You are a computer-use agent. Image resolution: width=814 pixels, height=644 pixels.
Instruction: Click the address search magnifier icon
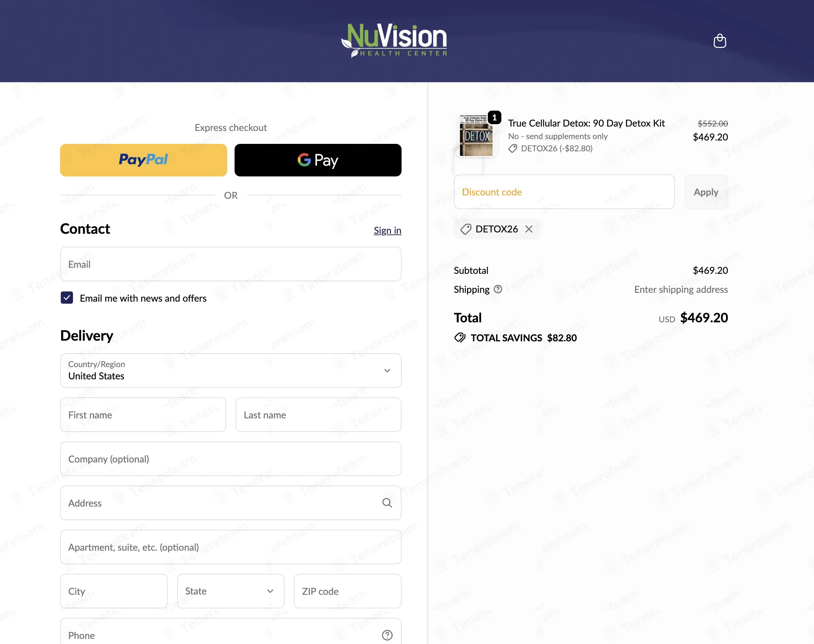tap(387, 503)
